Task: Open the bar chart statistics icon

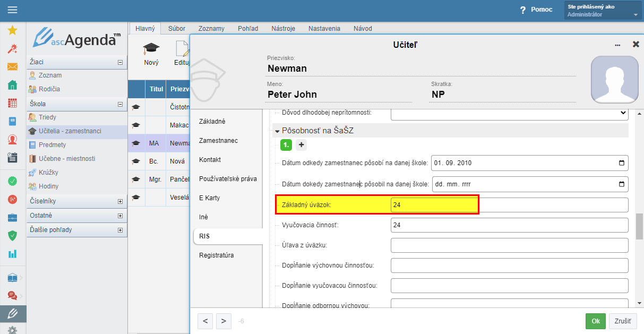Action: 12,253
